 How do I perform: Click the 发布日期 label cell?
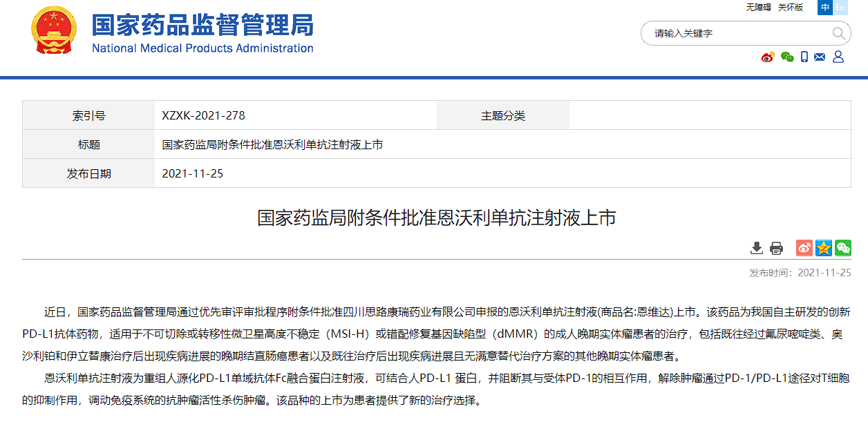[88, 173]
